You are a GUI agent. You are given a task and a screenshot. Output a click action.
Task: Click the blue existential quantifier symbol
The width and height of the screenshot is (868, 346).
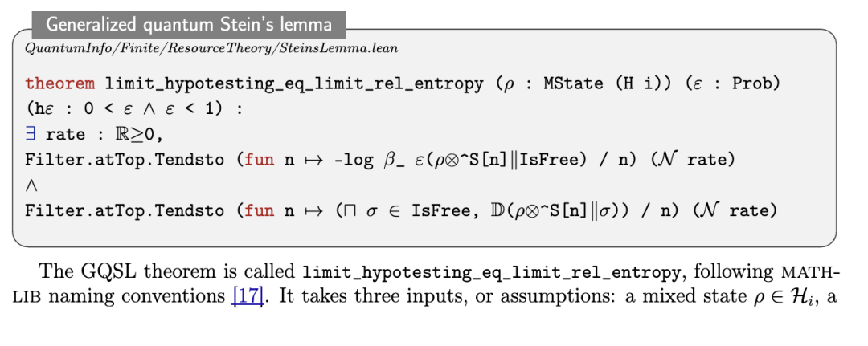[x=30, y=134]
